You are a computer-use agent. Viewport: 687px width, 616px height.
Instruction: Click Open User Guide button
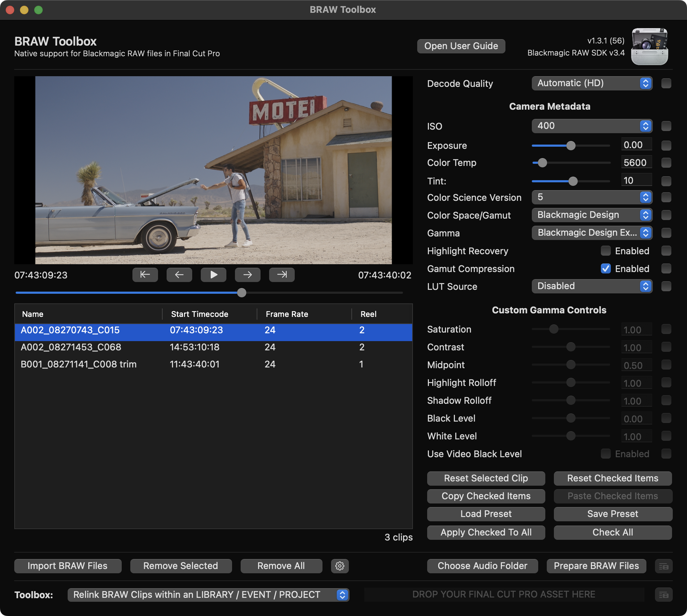(x=461, y=46)
